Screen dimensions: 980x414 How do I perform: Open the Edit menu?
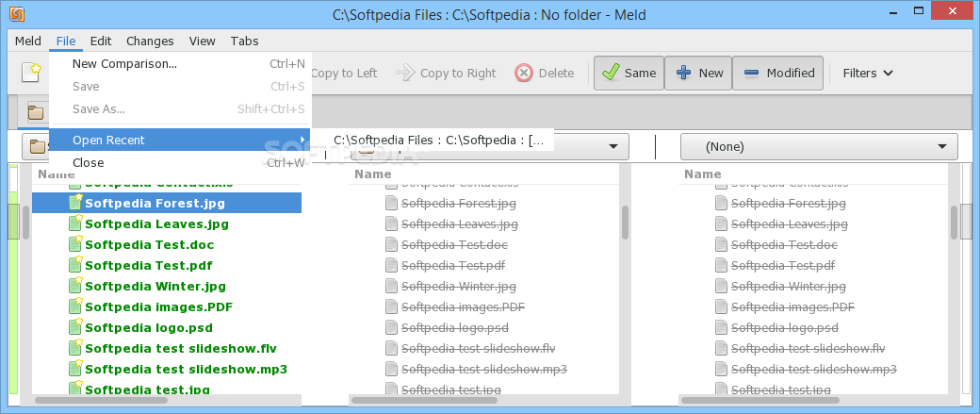[101, 41]
